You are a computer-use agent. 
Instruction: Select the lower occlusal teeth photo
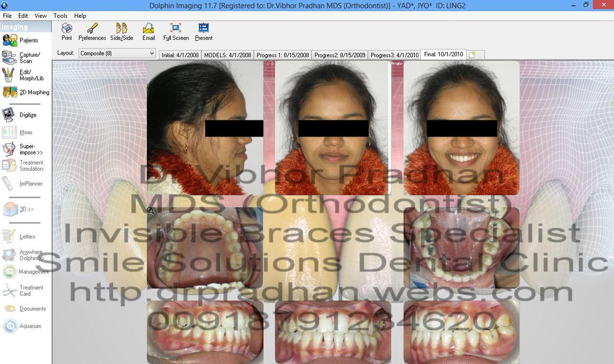click(462, 248)
